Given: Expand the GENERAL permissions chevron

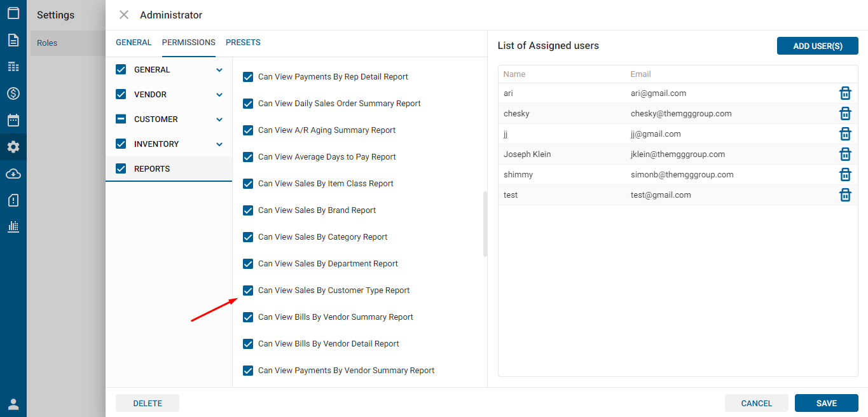Looking at the screenshot, I should 219,70.
